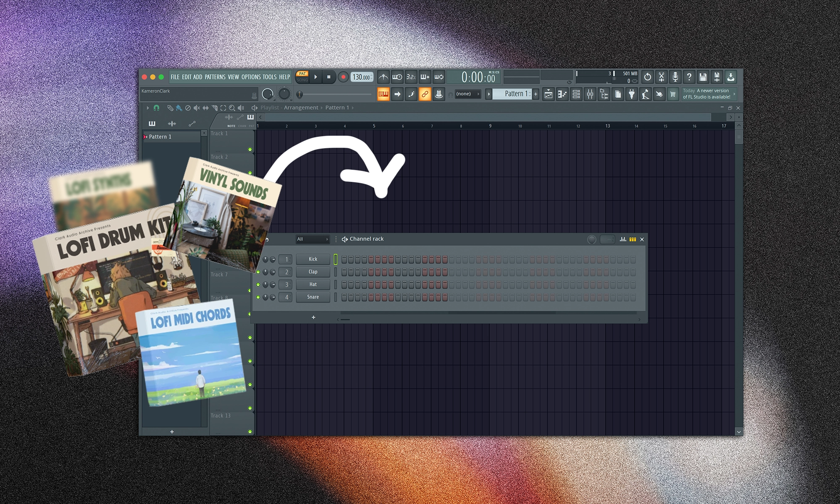Click the orange link typing keyboard icon
The image size is (840, 504).
click(x=425, y=94)
